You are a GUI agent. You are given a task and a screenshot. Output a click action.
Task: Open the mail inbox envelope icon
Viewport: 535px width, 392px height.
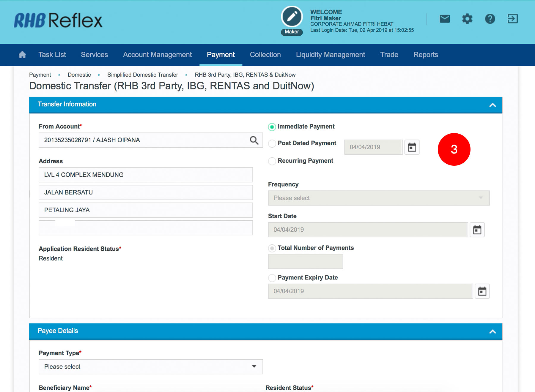click(444, 19)
